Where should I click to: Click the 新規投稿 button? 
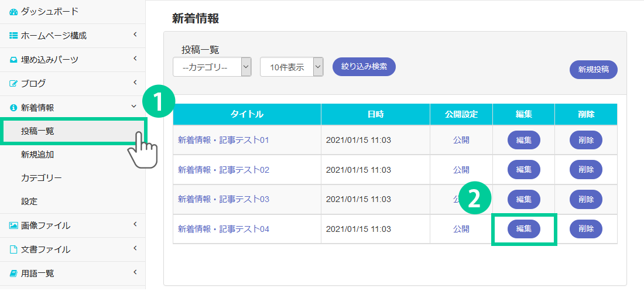pyautogui.click(x=593, y=69)
